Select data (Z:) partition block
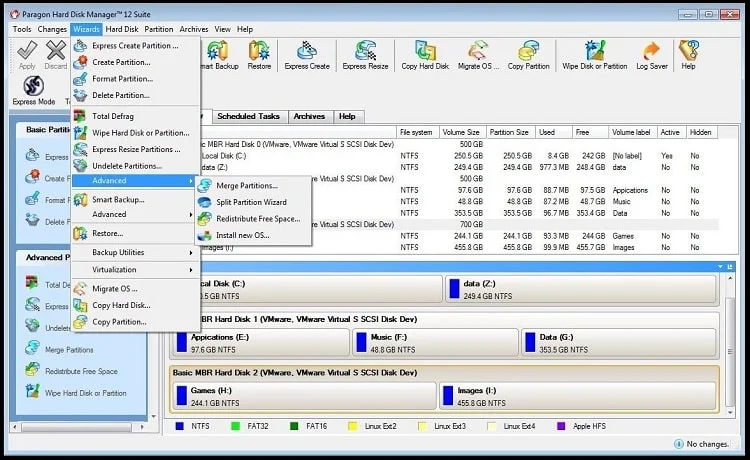 [x=582, y=290]
